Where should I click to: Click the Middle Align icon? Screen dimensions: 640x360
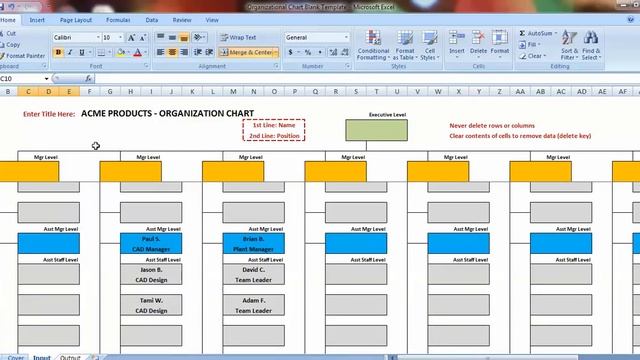pos(172,38)
